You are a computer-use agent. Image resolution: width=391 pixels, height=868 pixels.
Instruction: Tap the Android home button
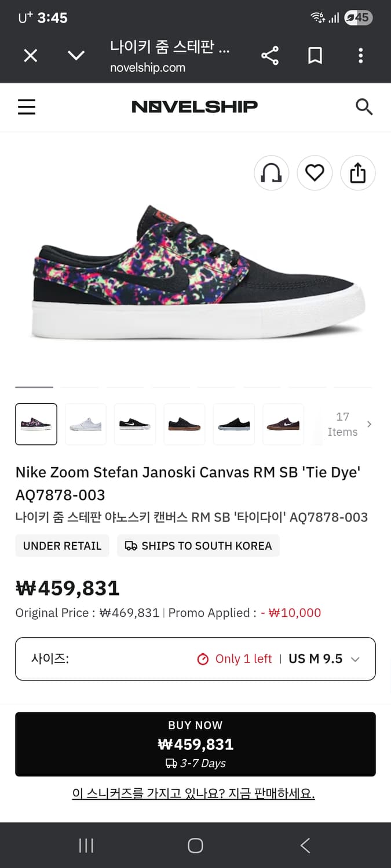tap(195, 845)
